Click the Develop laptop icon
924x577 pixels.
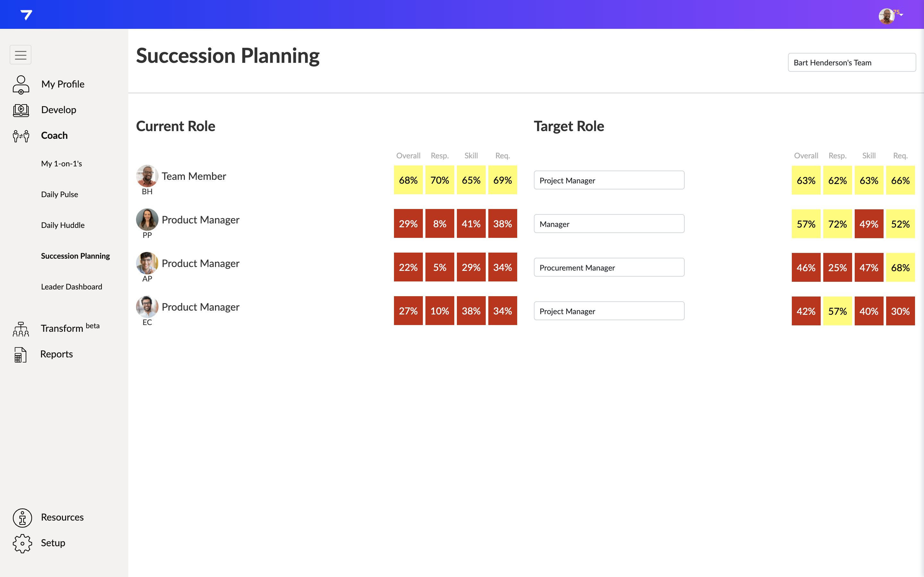(21, 110)
